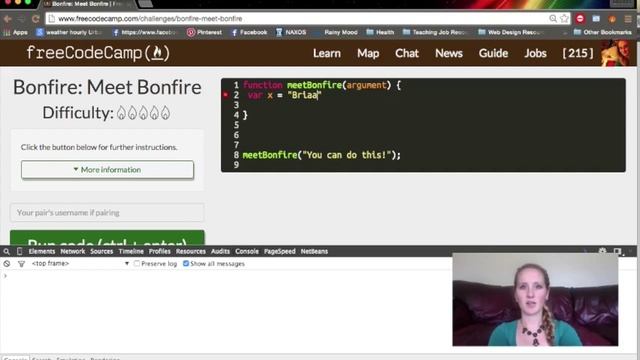Open the NAXOS bookmark
The width and height of the screenshot is (640, 360).
[291, 32]
